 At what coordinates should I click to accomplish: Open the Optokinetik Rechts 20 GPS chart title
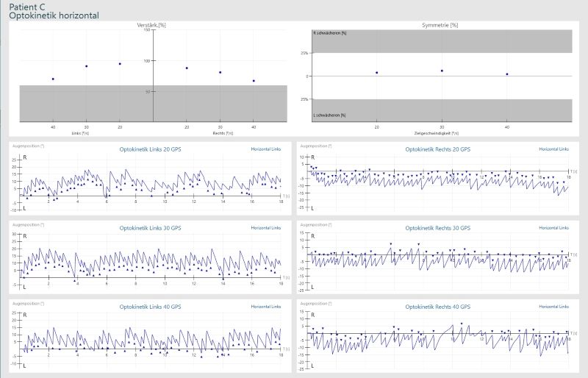tap(437, 149)
